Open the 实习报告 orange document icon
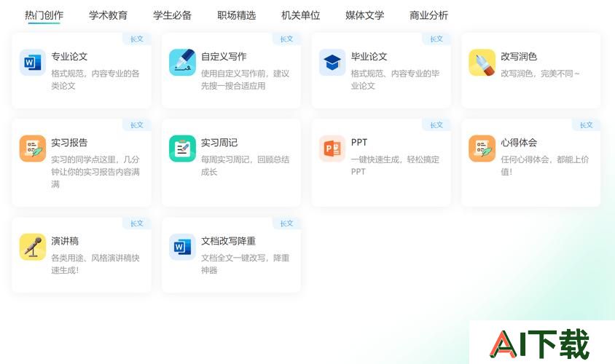Viewport: 615px width, 364px height. [x=33, y=149]
